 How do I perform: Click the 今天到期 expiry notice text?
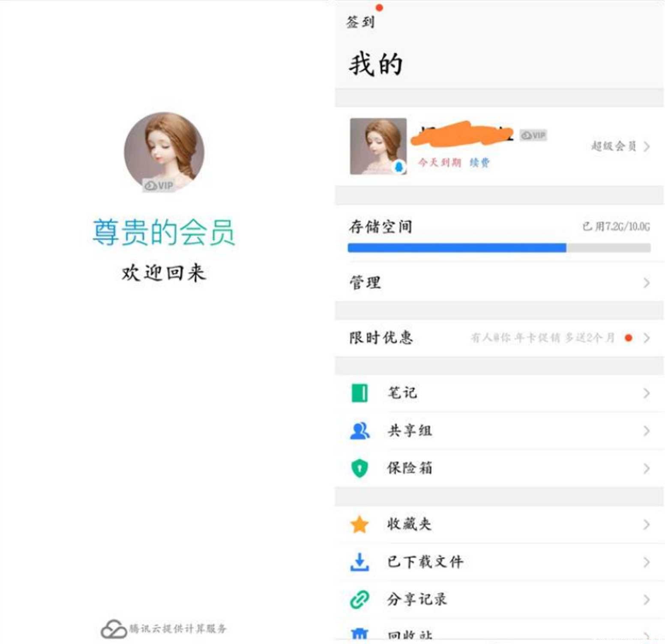(440, 162)
